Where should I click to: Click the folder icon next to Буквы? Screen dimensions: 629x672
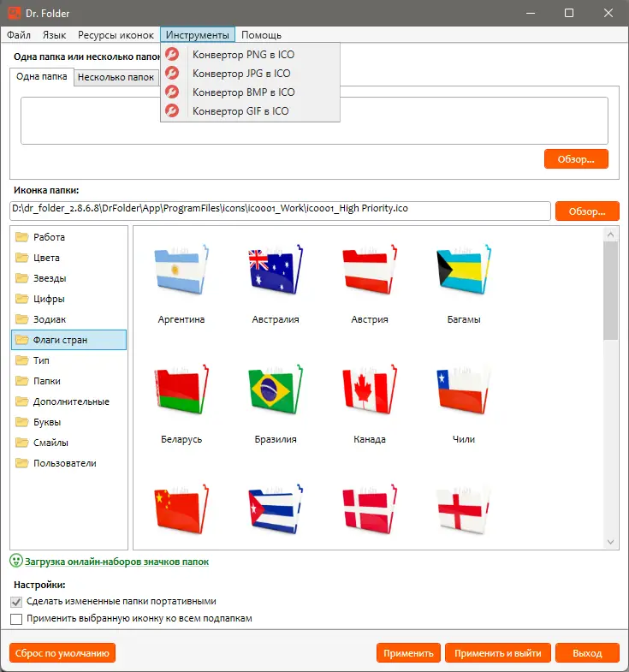click(x=22, y=422)
